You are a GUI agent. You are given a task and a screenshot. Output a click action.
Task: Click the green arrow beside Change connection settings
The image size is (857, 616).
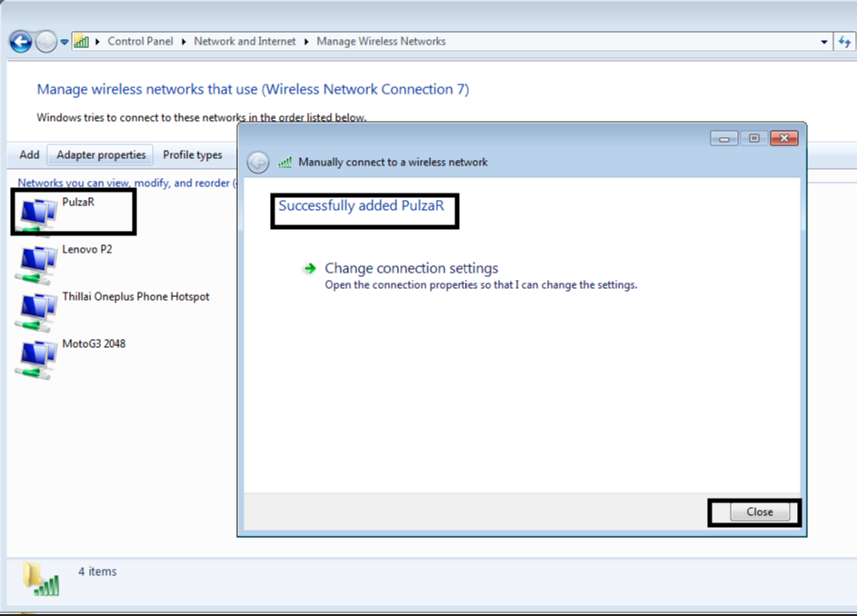pos(311,268)
